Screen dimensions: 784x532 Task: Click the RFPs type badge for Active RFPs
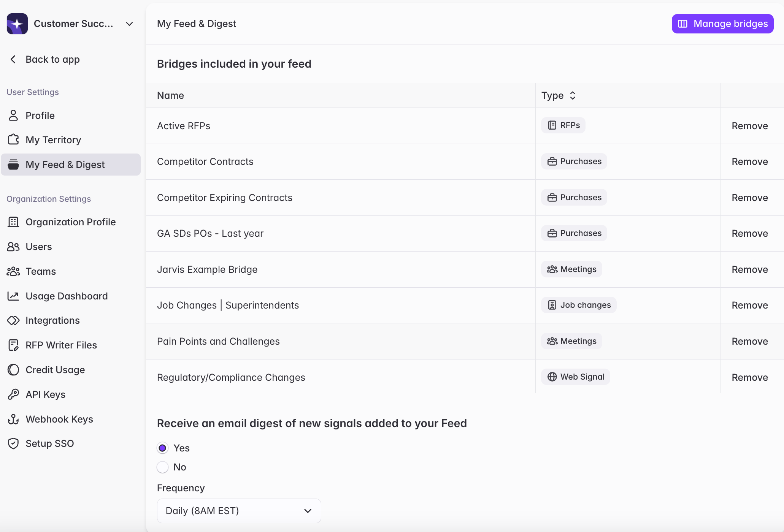pos(563,125)
